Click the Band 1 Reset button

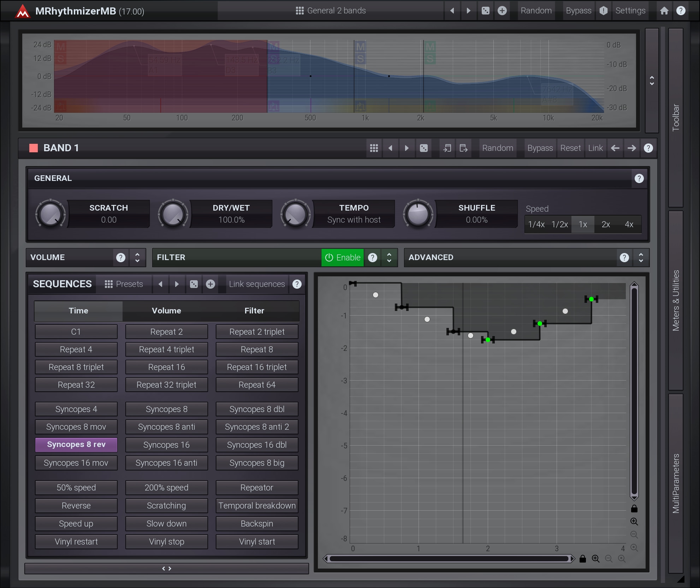point(570,148)
